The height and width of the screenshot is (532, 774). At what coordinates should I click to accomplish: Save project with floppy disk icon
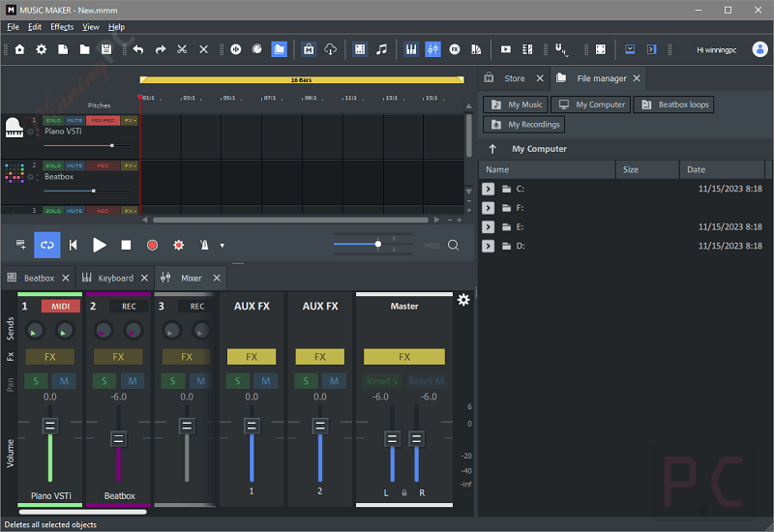(x=106, y=49)
